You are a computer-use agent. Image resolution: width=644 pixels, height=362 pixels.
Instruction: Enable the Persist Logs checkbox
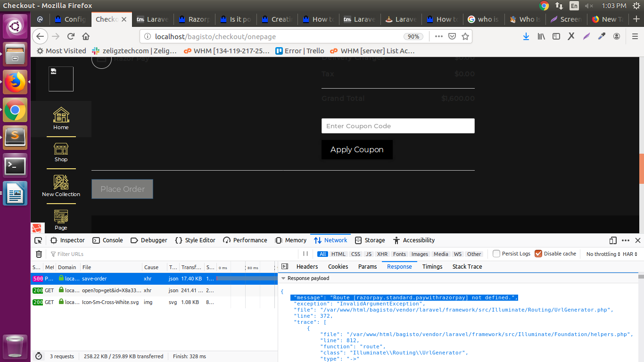click(496, 254)
